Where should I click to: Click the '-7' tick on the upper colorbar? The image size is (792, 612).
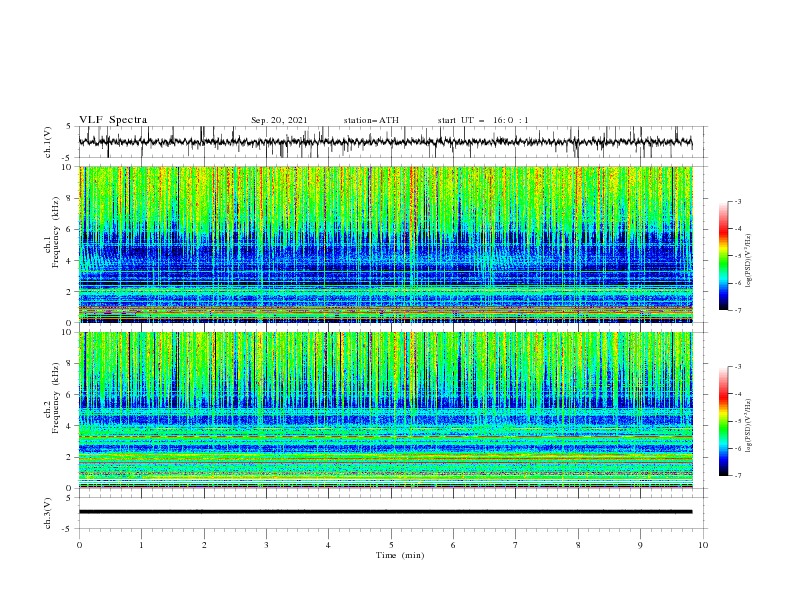pyautogui.click(x=737, y=310)
